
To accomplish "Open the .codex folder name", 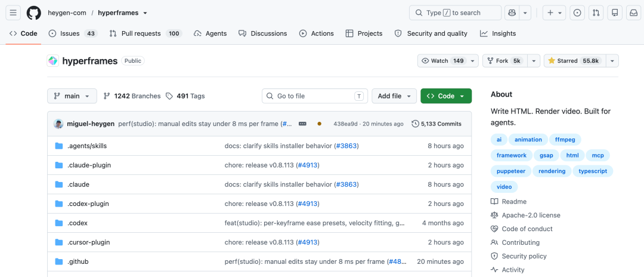I will click(x=78, y=223).
